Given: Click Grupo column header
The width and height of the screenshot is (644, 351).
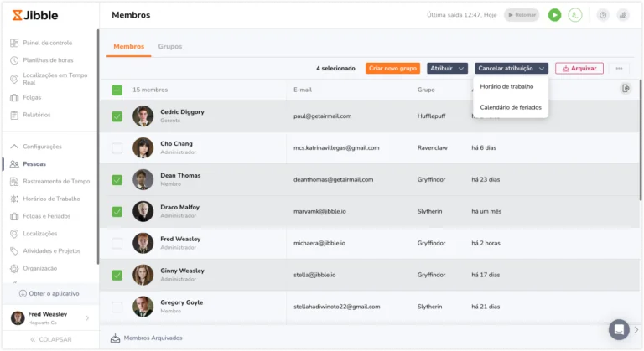Looking at the screenshot, I should 426,90.
